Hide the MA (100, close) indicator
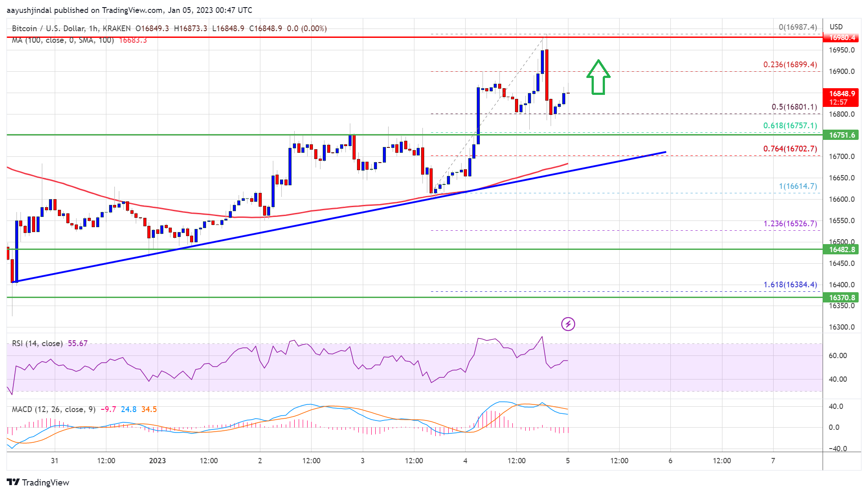 tap(62, 40)
